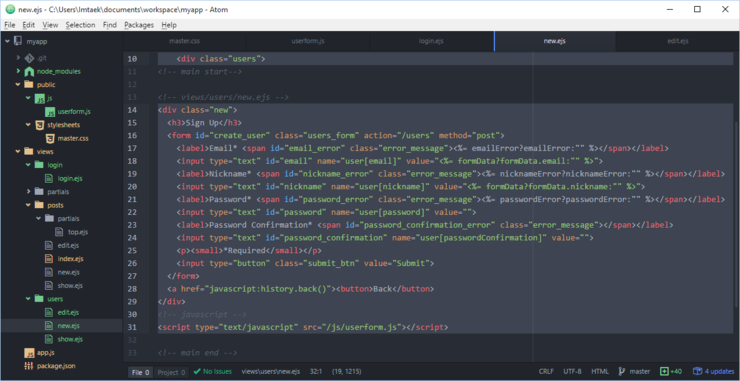Click the master.css file icon
The width and height of the screenshot is (740, 381).
(50, 139)
